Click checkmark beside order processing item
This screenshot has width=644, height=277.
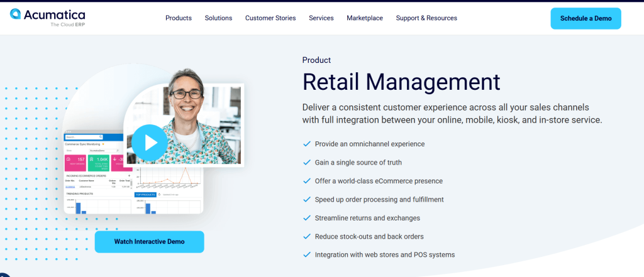[306, 200]
